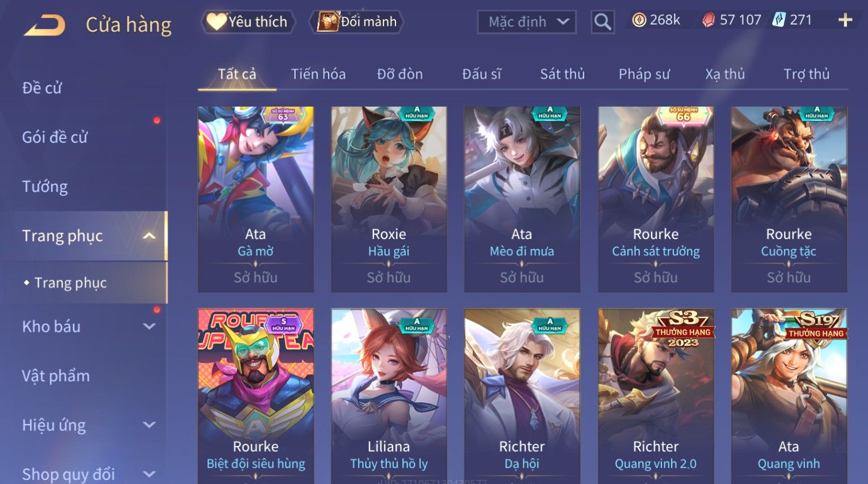
Task: Open Yêu thích favorites heart button
Action: click(248, 22)
